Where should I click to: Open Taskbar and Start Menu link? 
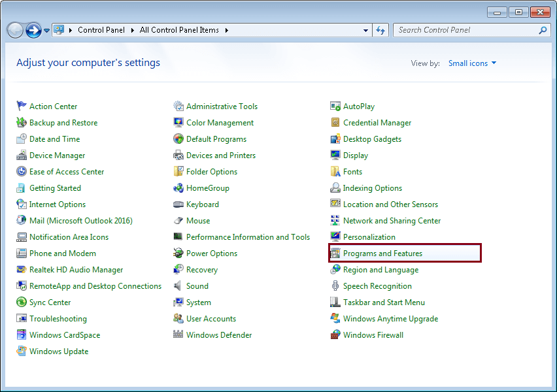click(x=384, y=302)
